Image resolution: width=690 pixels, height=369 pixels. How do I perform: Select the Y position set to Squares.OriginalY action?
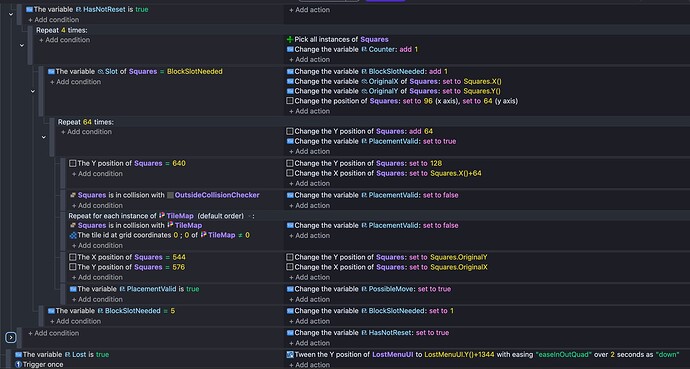pos(387,257)
